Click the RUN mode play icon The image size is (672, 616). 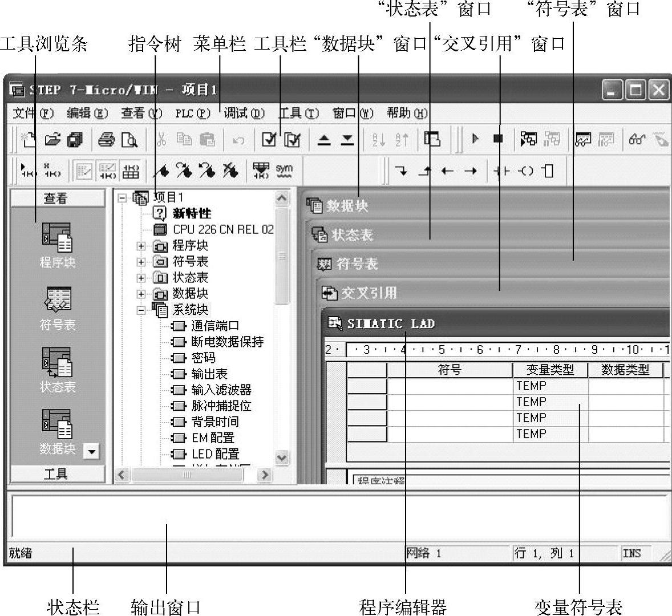click(x=475, y=139)
